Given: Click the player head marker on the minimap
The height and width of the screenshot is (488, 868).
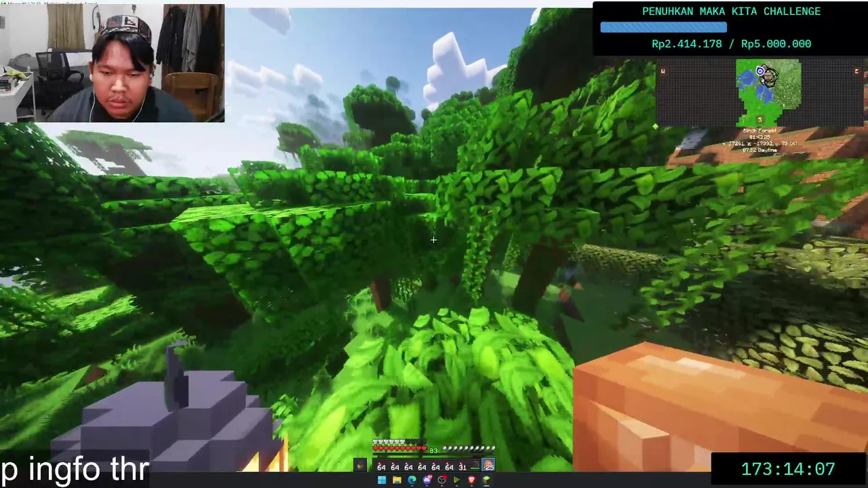Looking at the screenshot, I should pos(768,77).
